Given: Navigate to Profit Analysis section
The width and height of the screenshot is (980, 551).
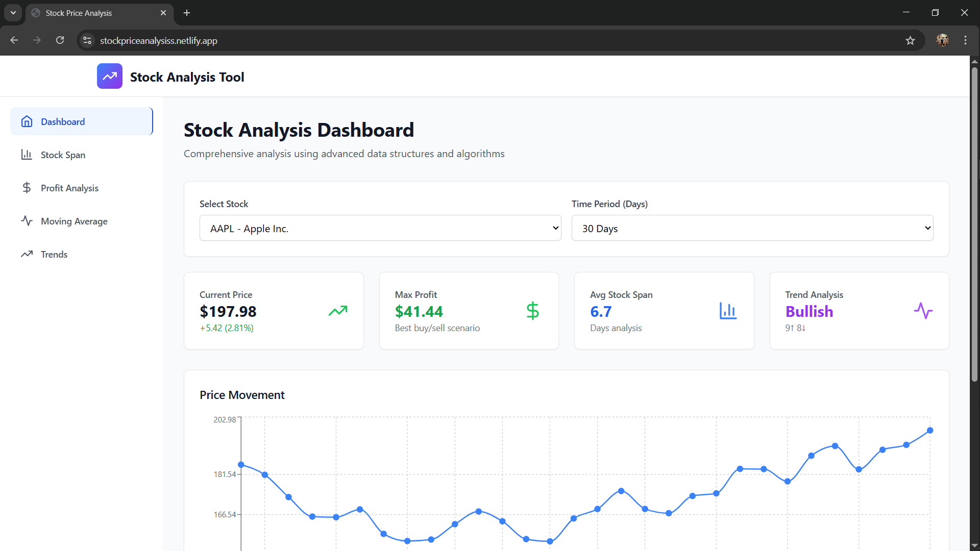Looking at the screenshot, I should (x=69, y=188).
